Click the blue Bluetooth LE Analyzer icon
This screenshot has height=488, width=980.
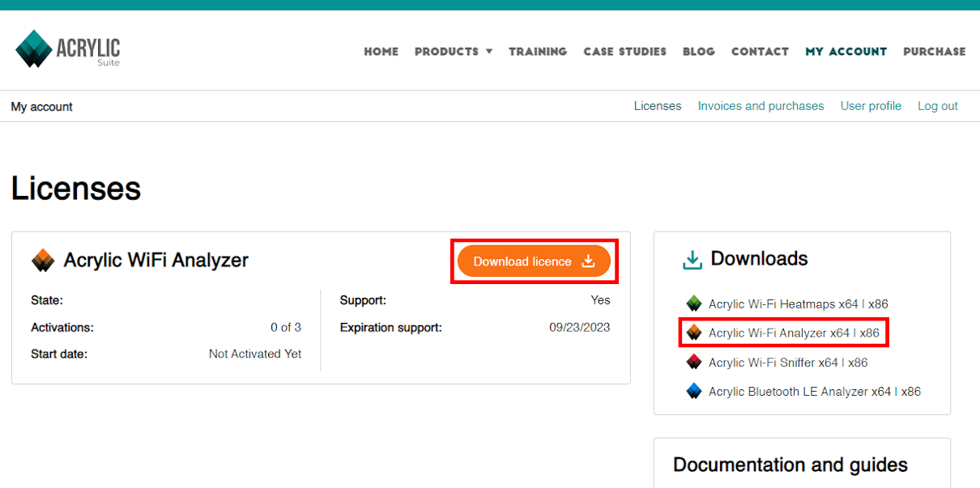[x=693, y=392]
